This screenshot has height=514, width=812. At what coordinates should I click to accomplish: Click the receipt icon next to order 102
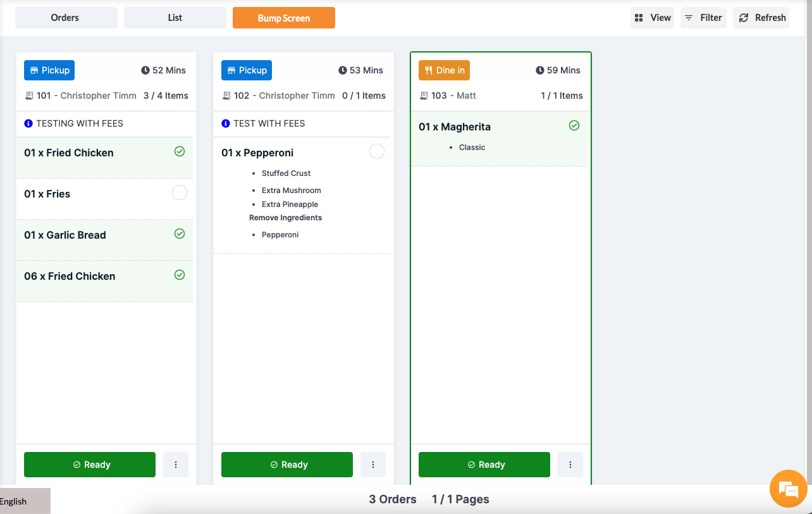click(x=226, y=96)
